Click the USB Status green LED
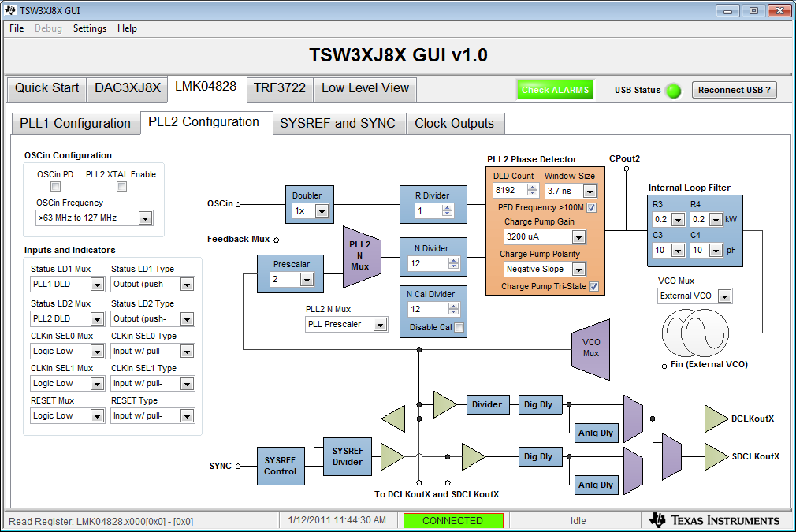 (674, 91)
